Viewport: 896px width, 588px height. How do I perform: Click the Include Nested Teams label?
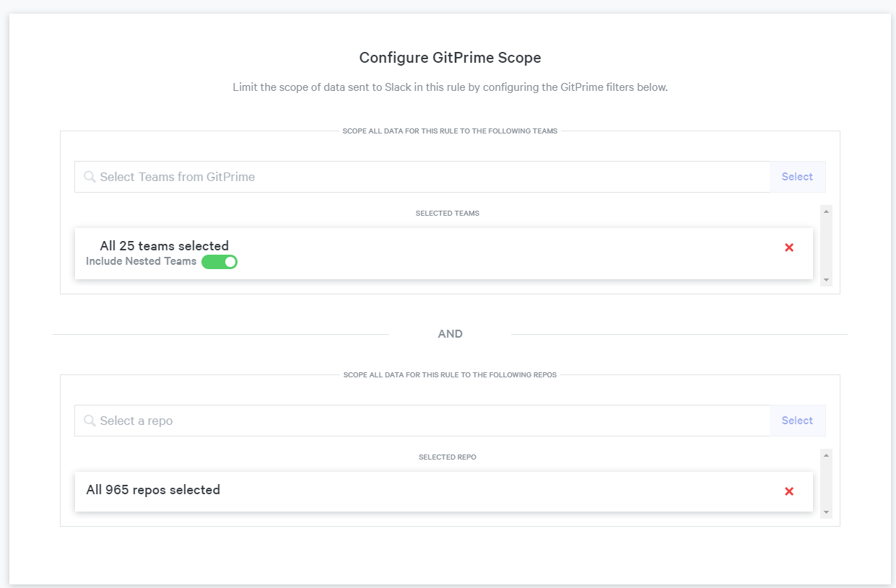(x=141, y=261)
